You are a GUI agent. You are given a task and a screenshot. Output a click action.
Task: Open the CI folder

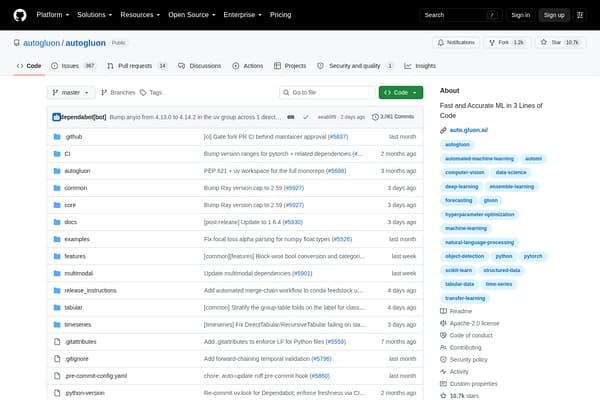(67, 154)
